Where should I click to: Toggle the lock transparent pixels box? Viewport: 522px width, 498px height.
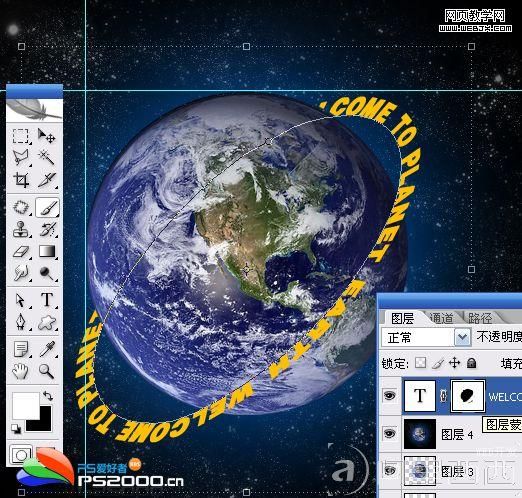click(x=420, y=363)
